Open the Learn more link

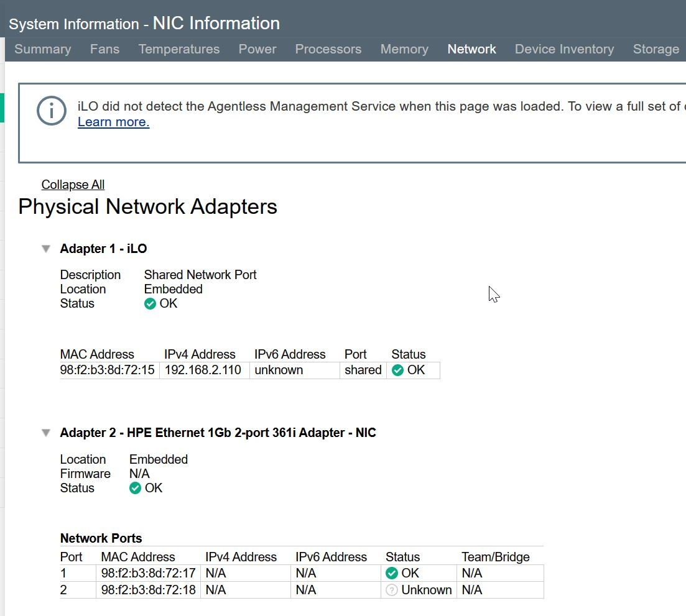[113, 122]
